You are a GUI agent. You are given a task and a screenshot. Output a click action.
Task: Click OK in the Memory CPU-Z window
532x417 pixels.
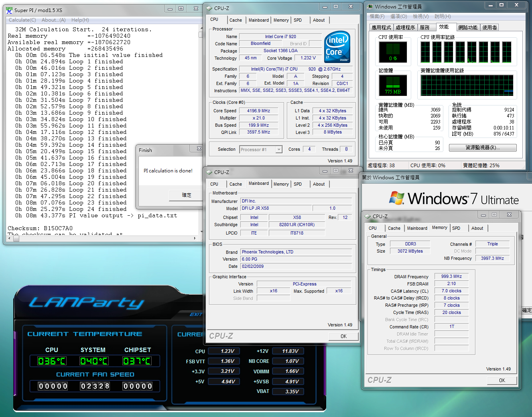tap(502, 380)
